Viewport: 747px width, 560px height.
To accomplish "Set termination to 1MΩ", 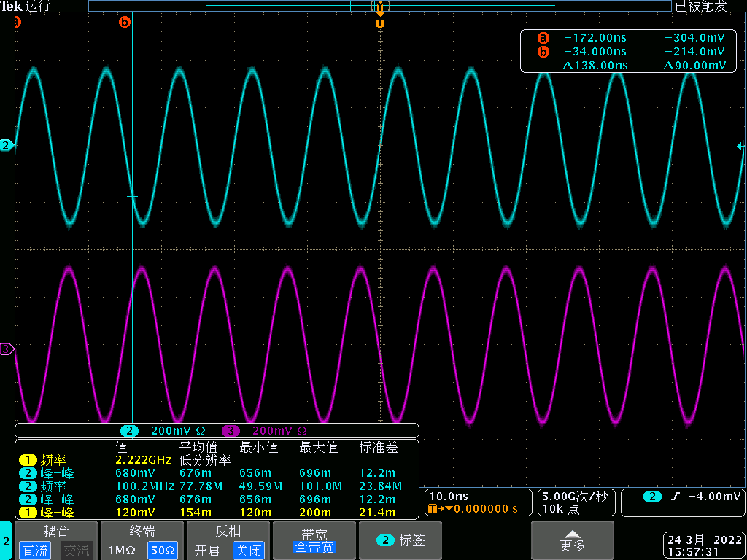I will pos(123,551).
